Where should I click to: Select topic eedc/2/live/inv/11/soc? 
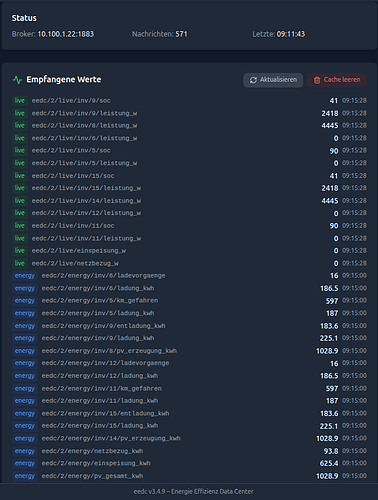73,226
